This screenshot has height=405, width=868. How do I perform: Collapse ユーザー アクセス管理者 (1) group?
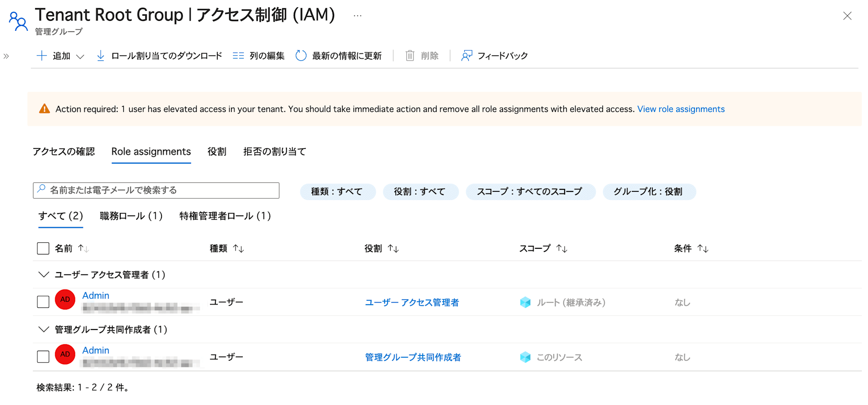(x=43, y=274)
